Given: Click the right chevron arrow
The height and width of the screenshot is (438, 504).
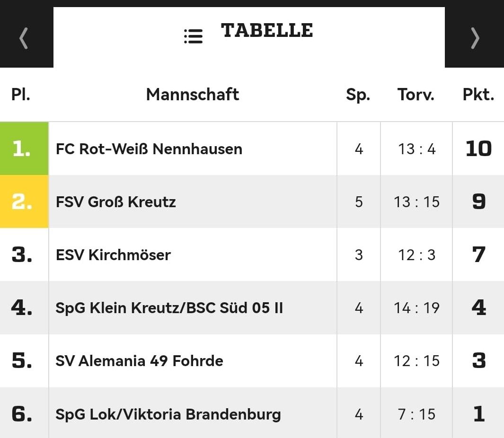Looking at the screenshot, I should pyautogui.click(x=475, y=38).
